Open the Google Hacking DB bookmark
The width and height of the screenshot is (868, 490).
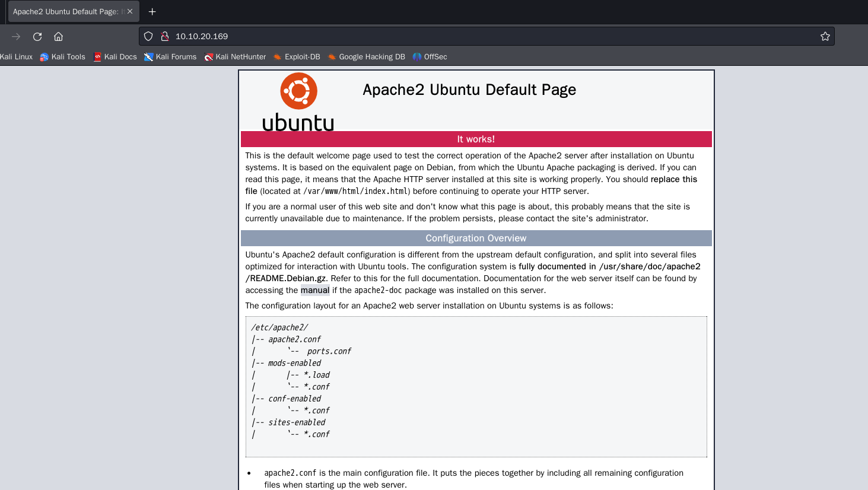(366, 57)
